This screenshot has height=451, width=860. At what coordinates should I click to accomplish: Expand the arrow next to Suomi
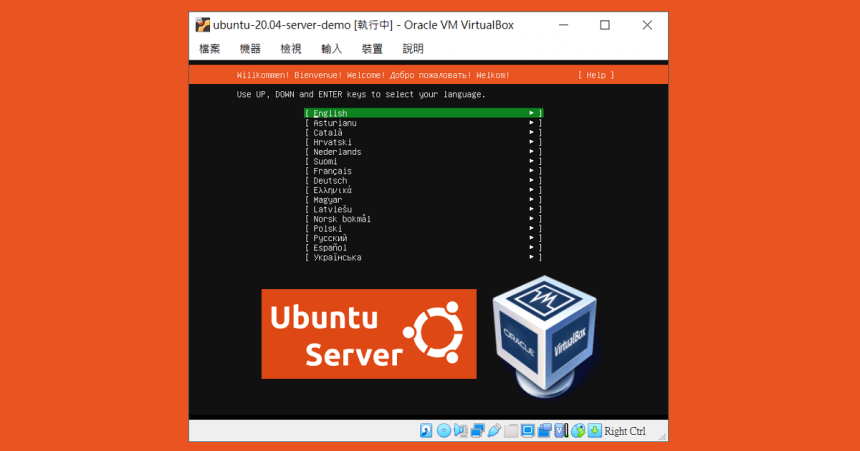(531, 161)
